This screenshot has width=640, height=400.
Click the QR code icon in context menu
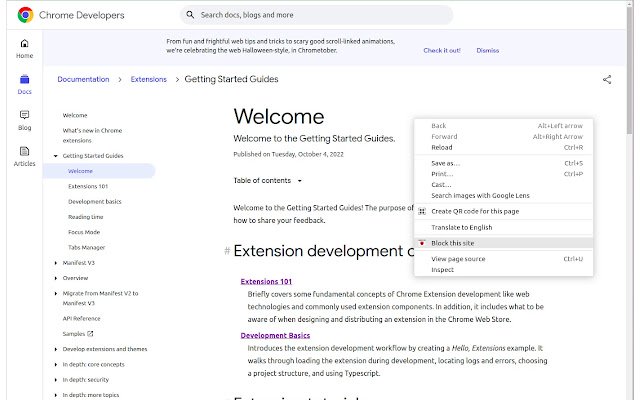(x=422, y=211)
